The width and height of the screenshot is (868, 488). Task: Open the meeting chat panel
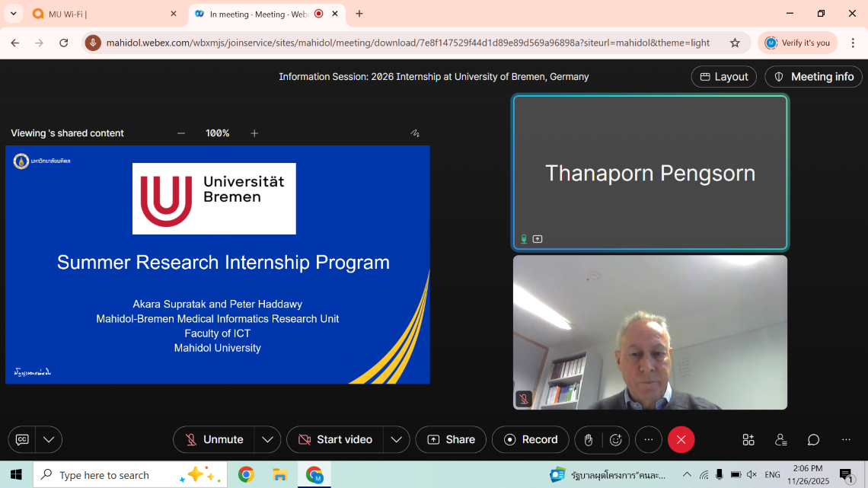pyautogui.click(x=813, y=440)
